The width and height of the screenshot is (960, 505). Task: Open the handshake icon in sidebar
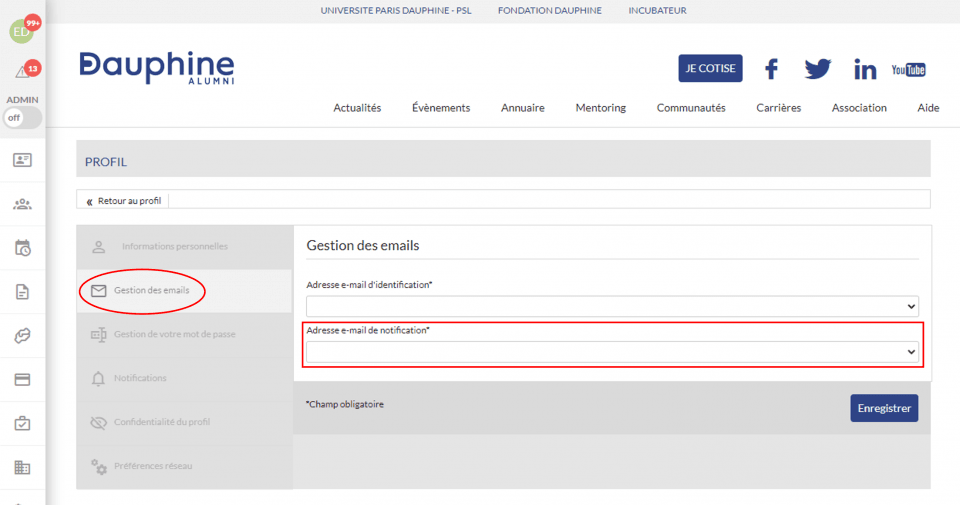pyautogui.click(x=23, y=335)
